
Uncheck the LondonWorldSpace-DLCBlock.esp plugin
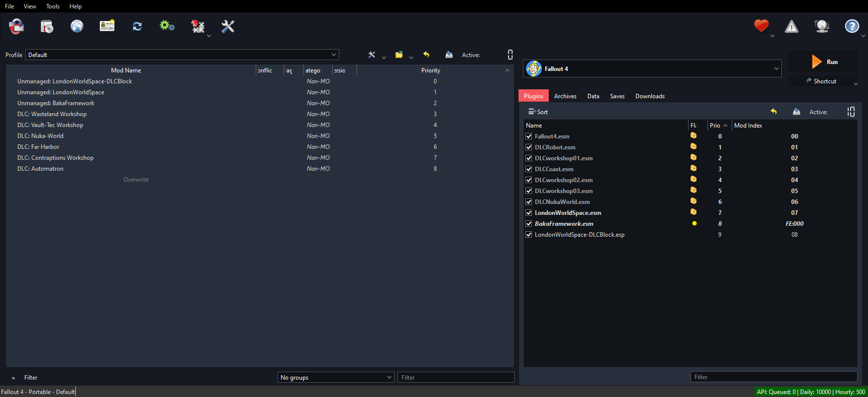pyautogui.click(x=529, y=235)
